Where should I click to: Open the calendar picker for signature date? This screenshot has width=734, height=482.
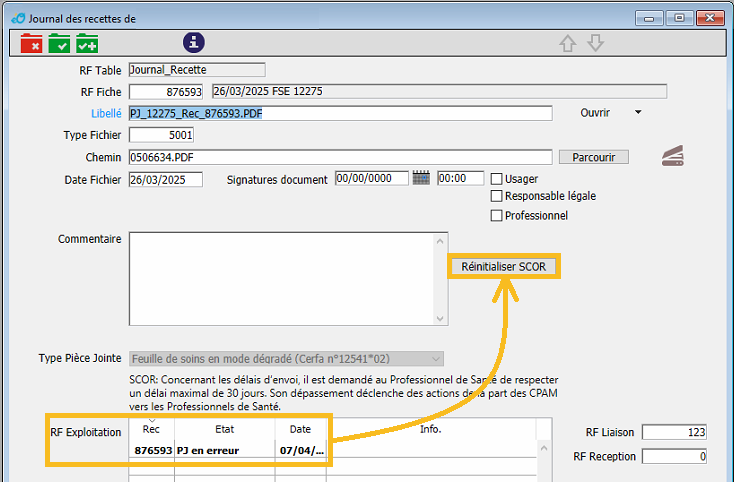[x=421, y=179]
